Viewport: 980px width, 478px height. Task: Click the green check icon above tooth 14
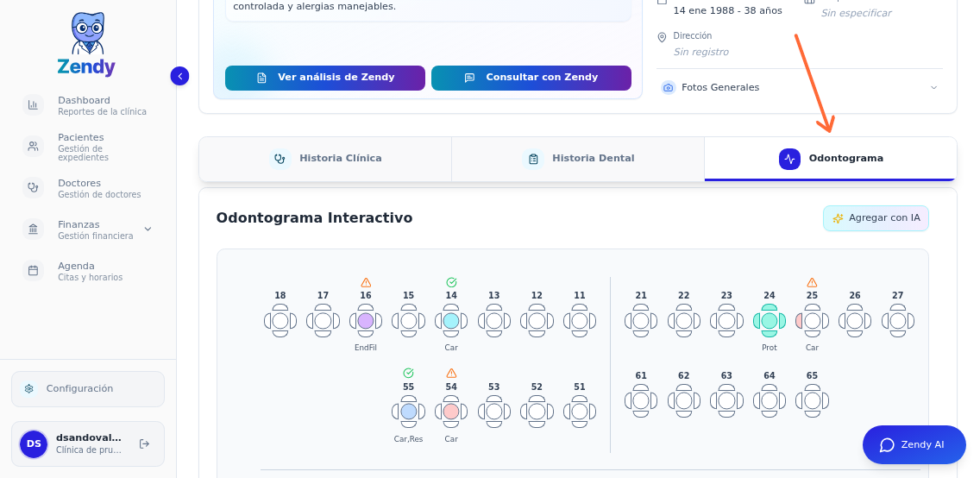point(451,282)
